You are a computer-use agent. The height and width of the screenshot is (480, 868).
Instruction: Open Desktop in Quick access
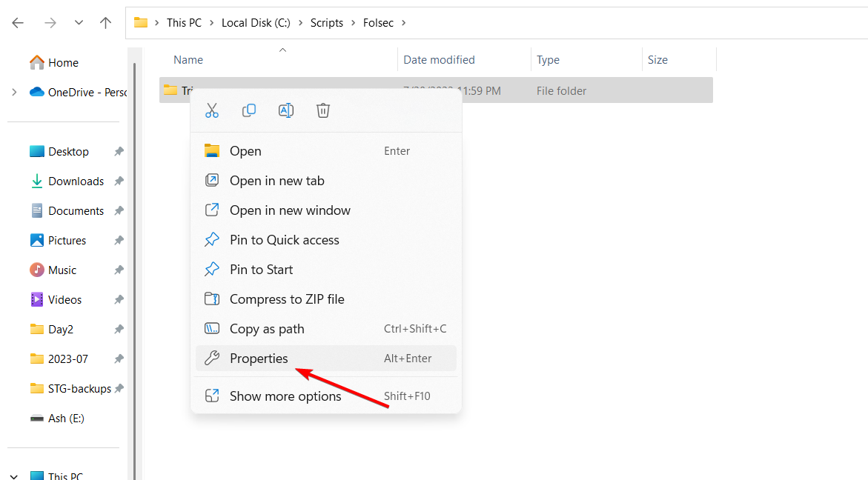pyautogui.click(x=59, y=152)
